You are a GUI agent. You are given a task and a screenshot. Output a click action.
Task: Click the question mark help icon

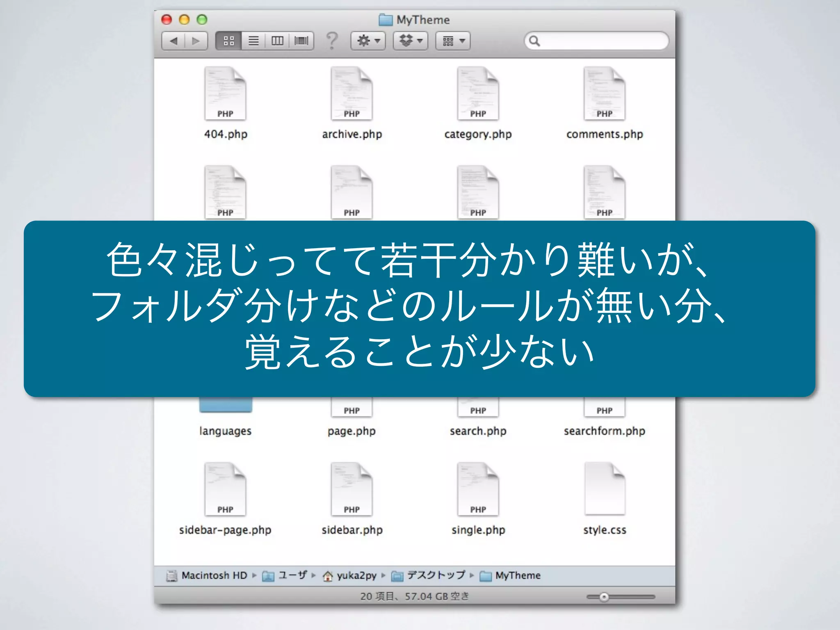coord(332,41)
